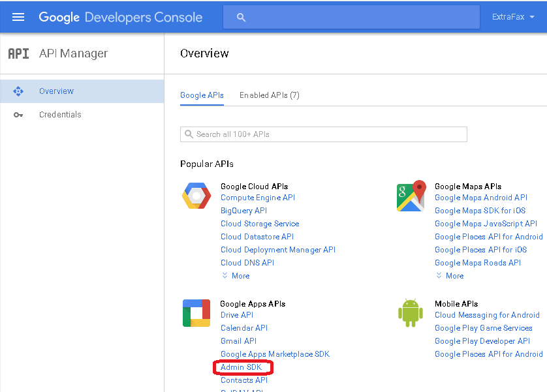Open the Cloud Messaging for Android link

(x=487, y=315)
